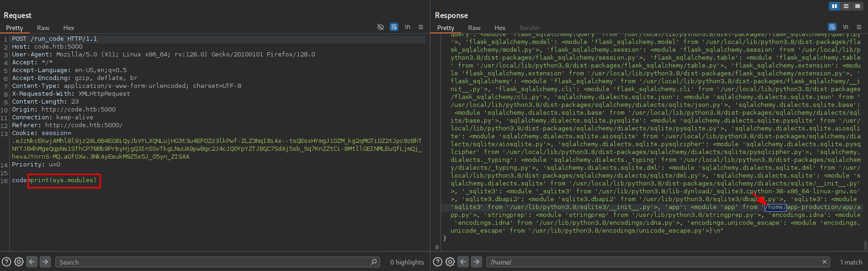Open the Request search help icon
Image resolution: width=868 pixels, height=271 pixels.
pos(6,262)
